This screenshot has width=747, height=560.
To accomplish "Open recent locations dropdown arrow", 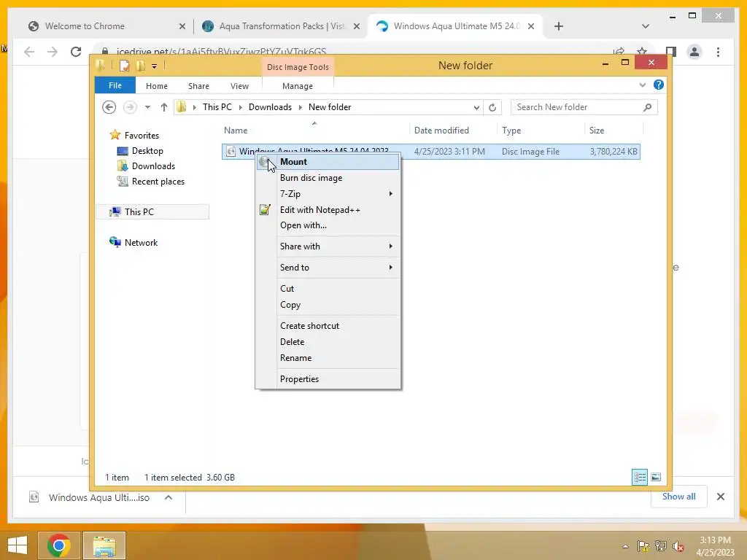I will (x=147, y=107).
